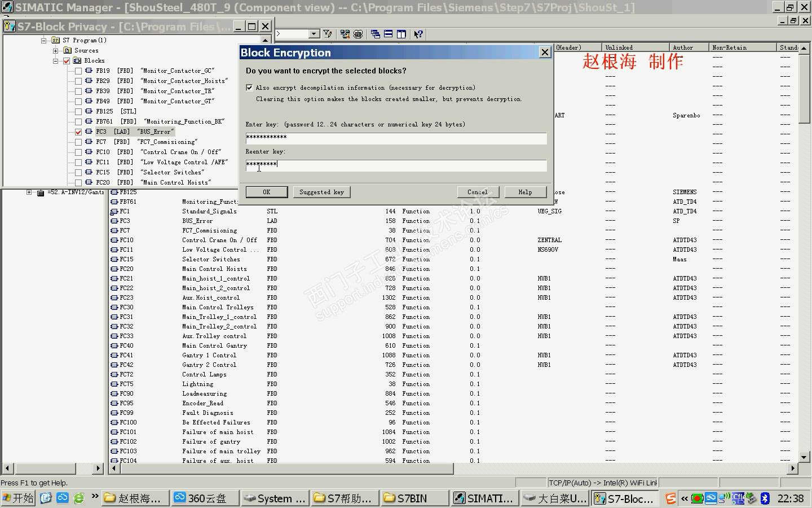
Task: Arrange windows vertically via toolbar icon
Action: (401, 34)
